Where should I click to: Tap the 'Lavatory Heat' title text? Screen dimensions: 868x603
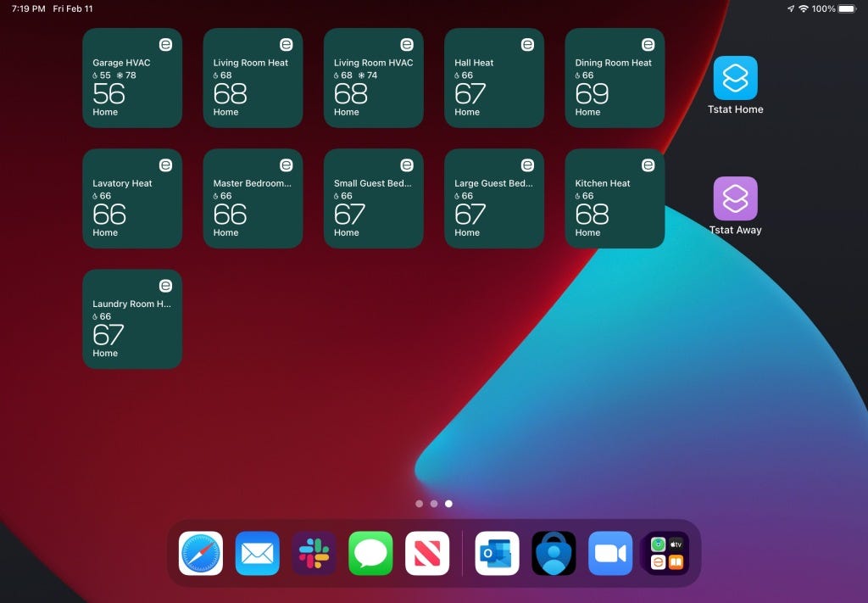122,183
